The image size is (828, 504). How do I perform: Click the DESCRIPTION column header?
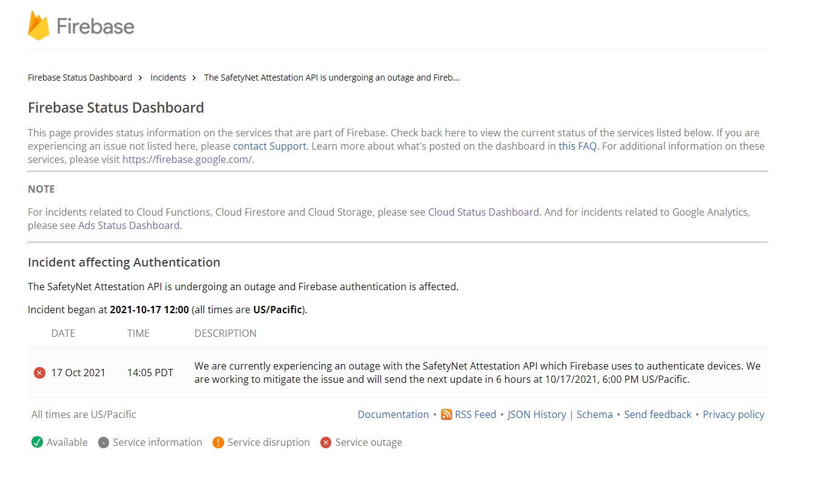225,333
